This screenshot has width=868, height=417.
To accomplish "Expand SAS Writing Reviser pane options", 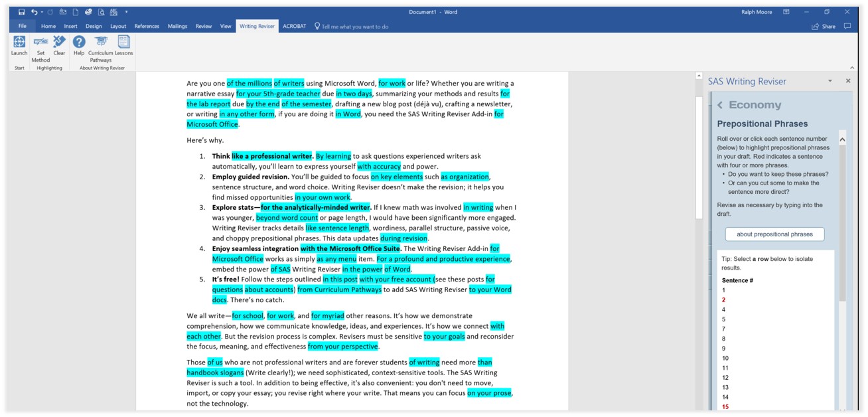I will point(830,81).
